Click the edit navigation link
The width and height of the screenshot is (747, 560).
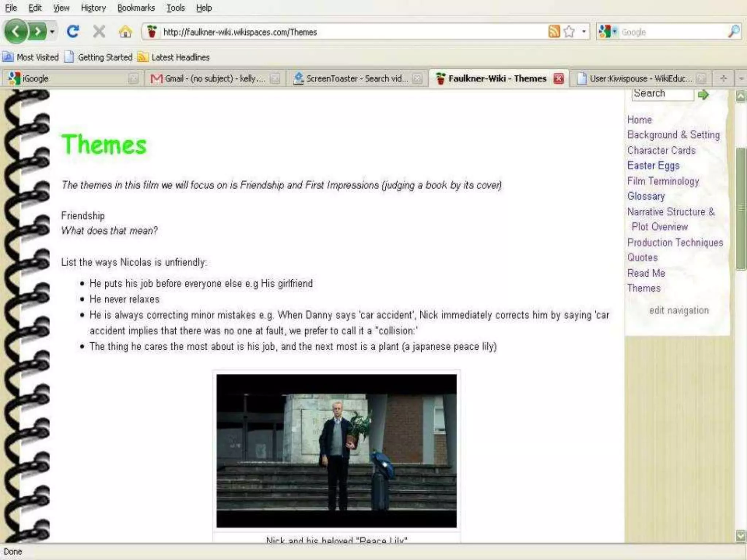pos(678,310)
